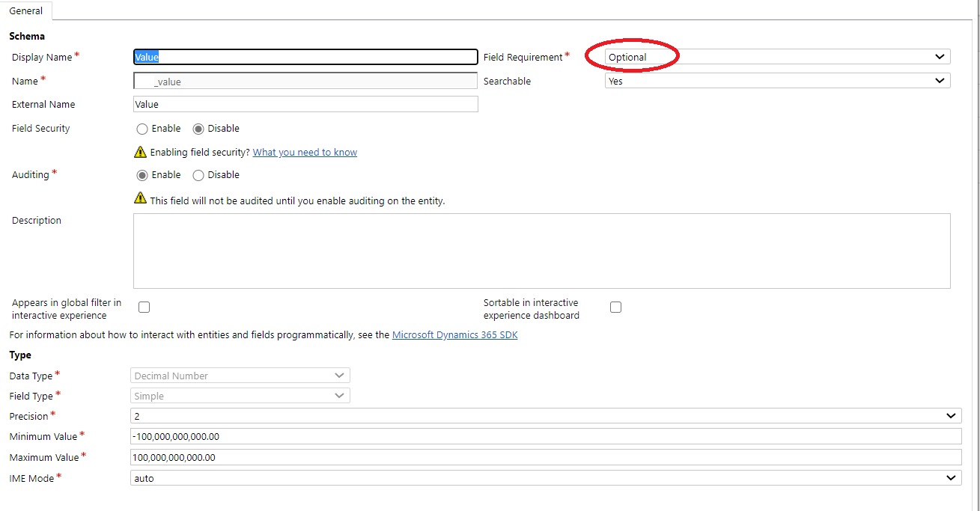Click the Display Name text field
The width and height of the screenshot is (980, 511).
305,57
